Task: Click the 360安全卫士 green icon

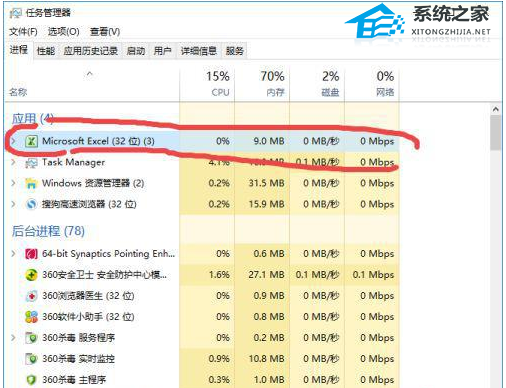Action: (x=31, y=275)
